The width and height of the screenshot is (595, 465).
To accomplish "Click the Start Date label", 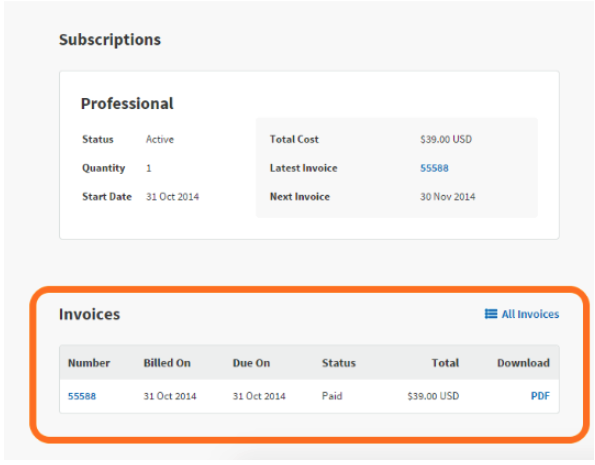I will pyautogui.click(x=107, y=197).
